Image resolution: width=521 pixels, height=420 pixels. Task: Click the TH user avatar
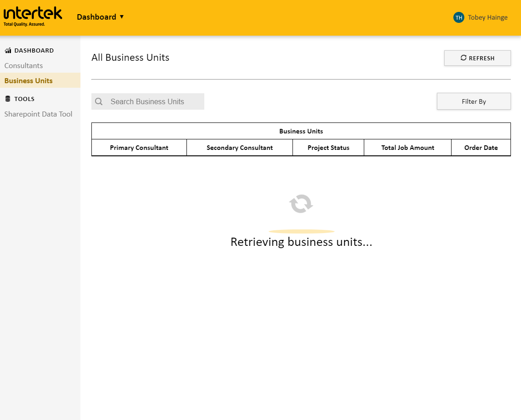tap(458, 18)
